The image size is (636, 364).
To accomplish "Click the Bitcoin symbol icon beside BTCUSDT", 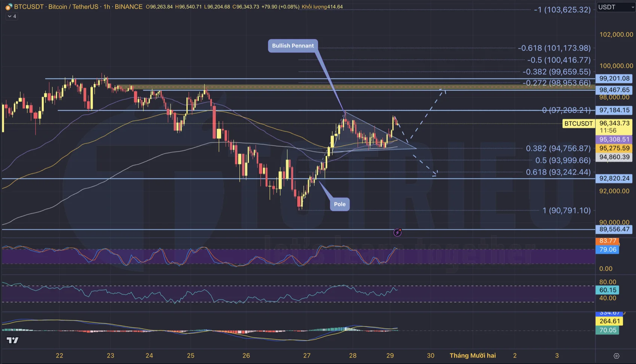I will tap(9, 7).
